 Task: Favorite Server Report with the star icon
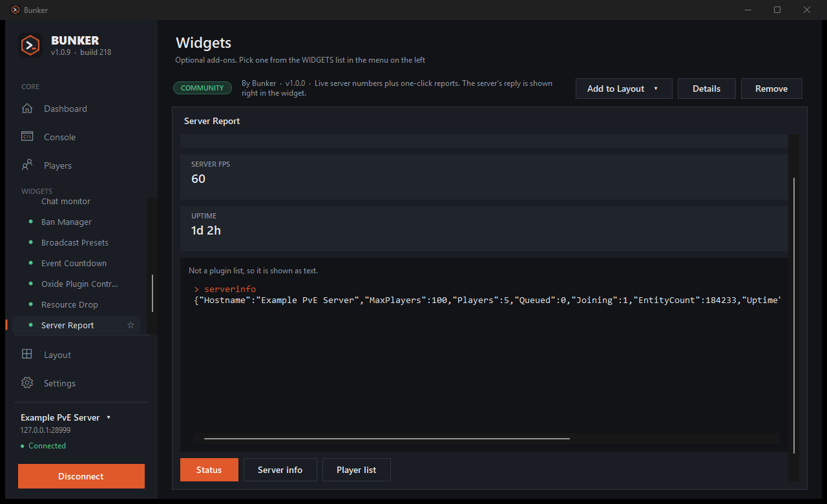click(x=131, y=325)
